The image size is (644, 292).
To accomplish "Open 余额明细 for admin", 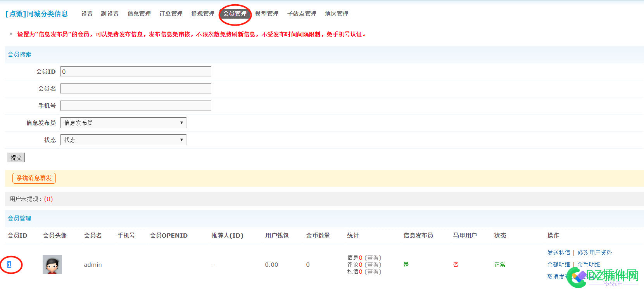I will coord(559,265).
